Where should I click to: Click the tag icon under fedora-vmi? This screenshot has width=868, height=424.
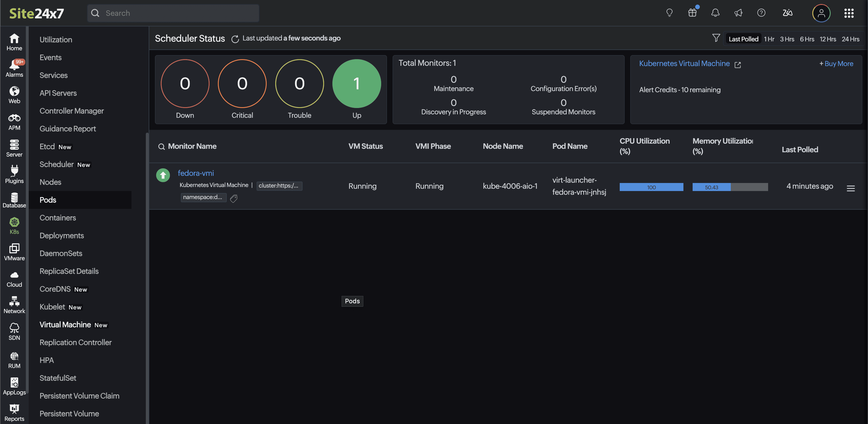[234, 198]
